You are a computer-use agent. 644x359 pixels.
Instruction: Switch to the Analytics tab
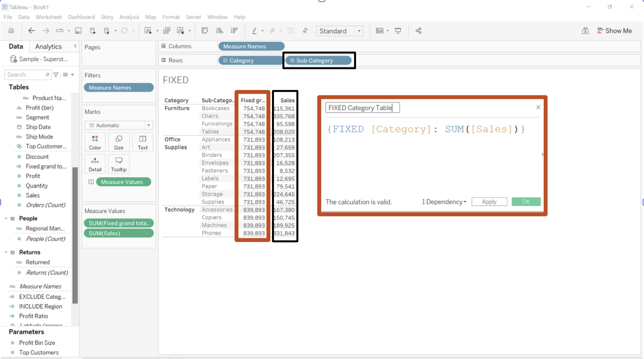pyautogui.click(x=48, y=47)
